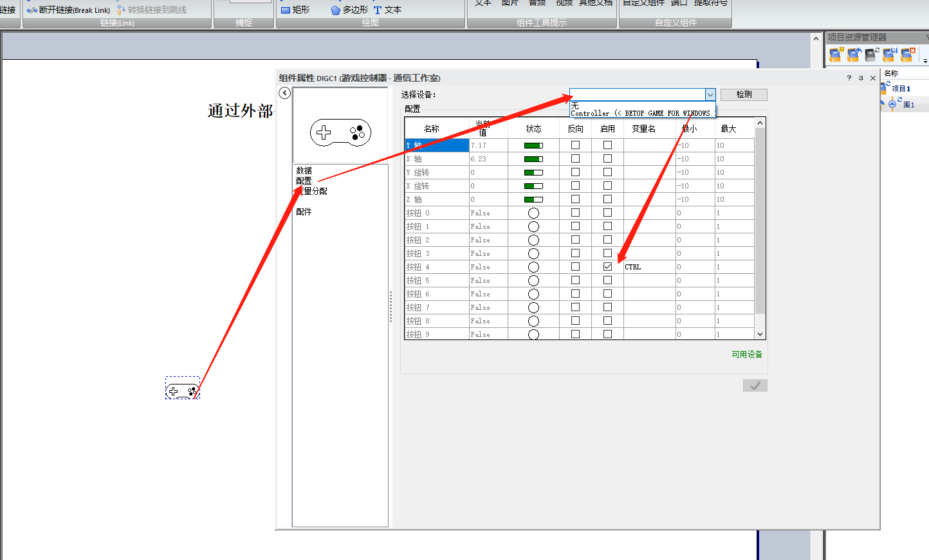Click the gray checkmark confirm button

pyautogui.click(x=755, y=385)
